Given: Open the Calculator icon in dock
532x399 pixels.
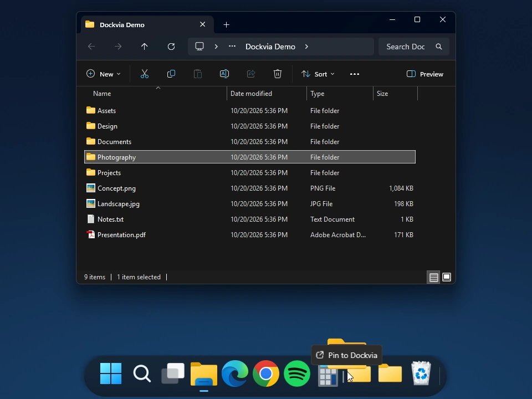Looking at the screenshot, I should tap(328, 376).
